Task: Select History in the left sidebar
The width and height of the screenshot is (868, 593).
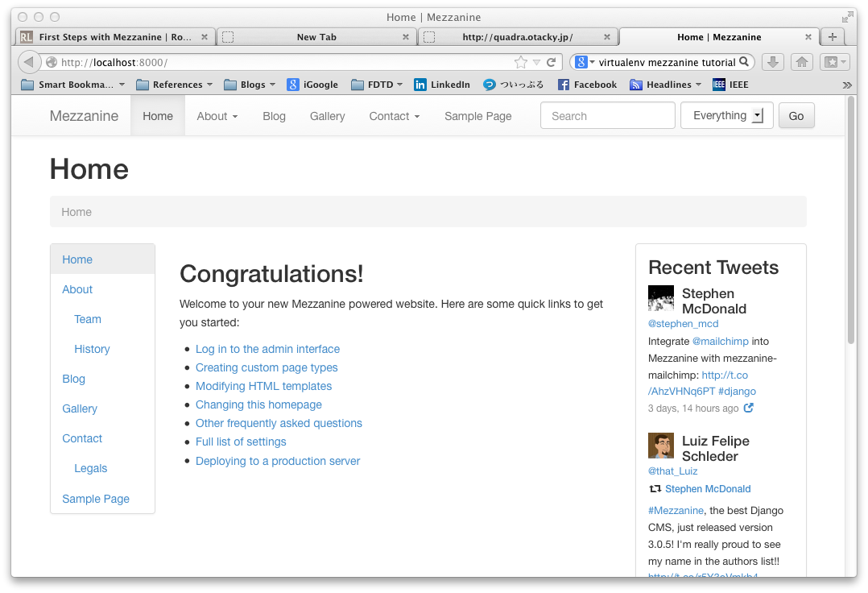Action: tap(92, 350)
